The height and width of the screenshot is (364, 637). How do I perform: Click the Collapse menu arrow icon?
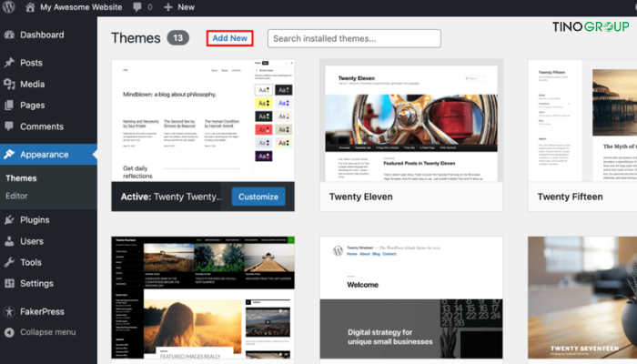click(9, 332)
